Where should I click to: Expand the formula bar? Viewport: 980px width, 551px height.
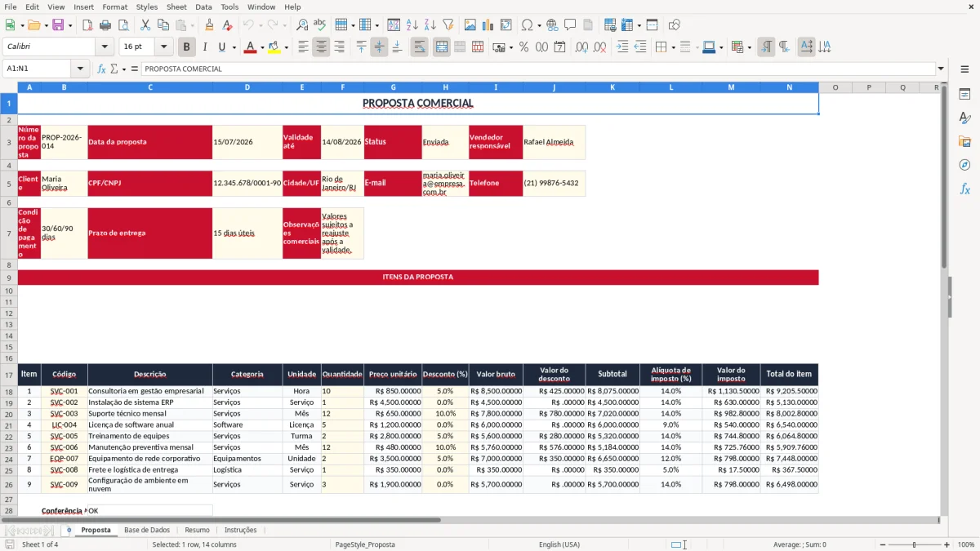click(941, 69)
